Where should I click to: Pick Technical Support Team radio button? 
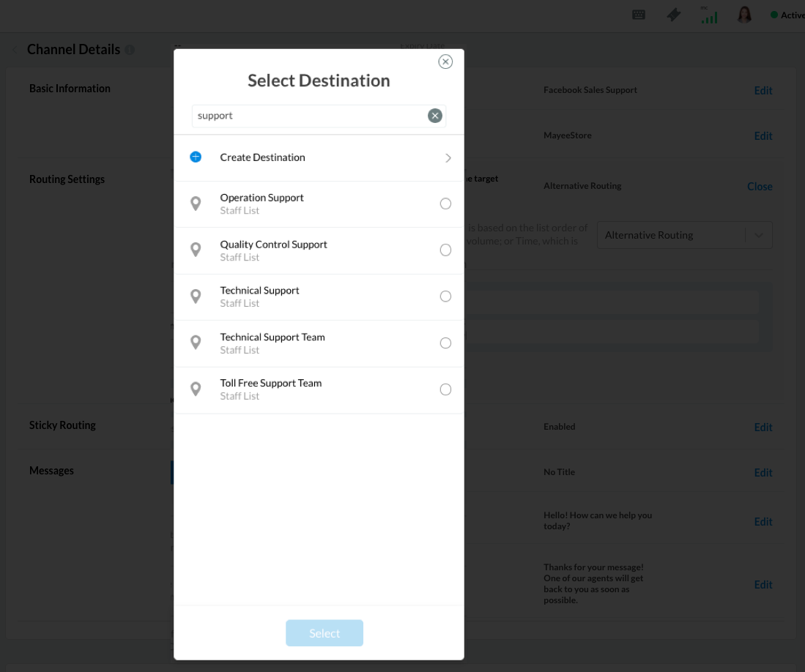click(x=445, y=343)
